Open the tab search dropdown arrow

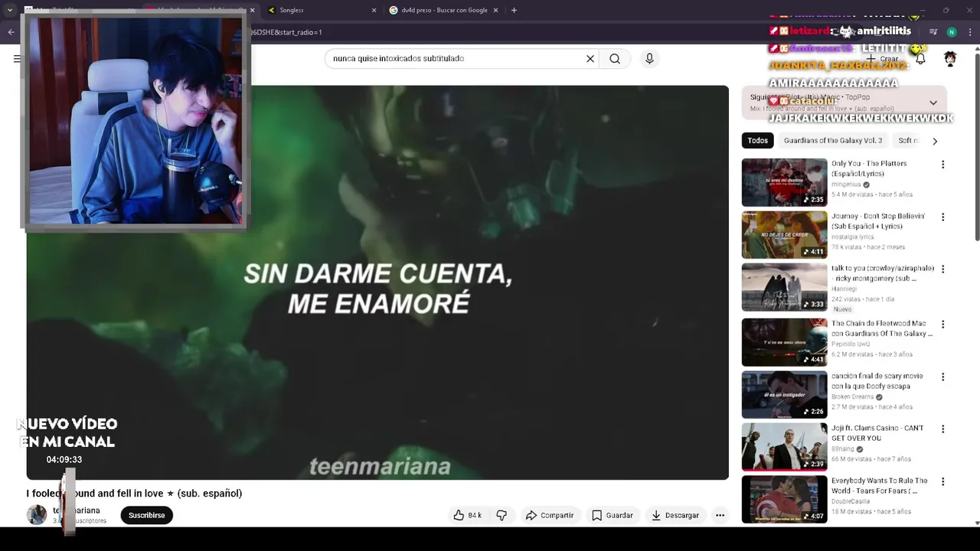point(9,10)
